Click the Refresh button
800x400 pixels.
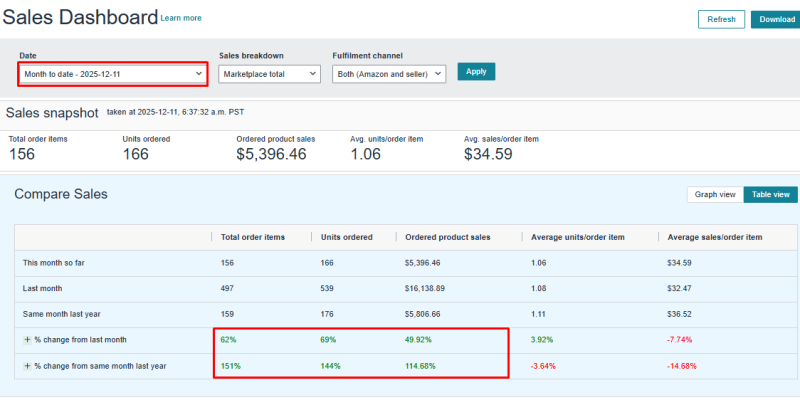click(x=721, y=19)
